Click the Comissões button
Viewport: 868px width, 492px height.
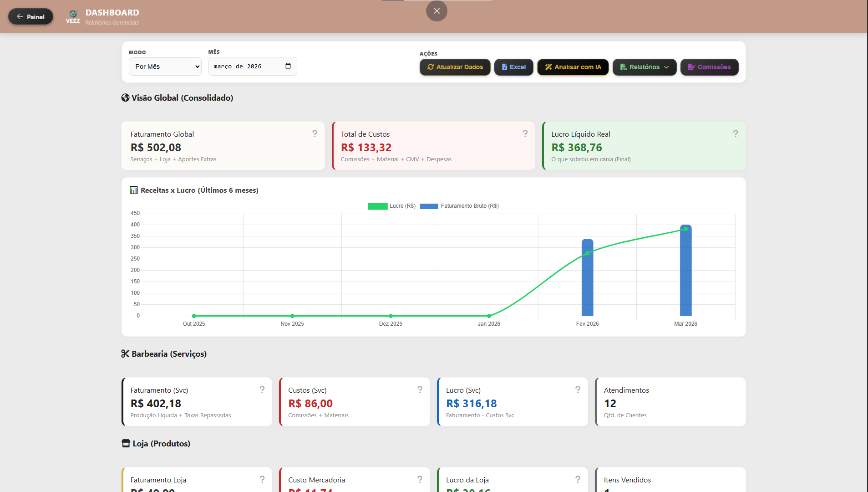click(709, 67)
